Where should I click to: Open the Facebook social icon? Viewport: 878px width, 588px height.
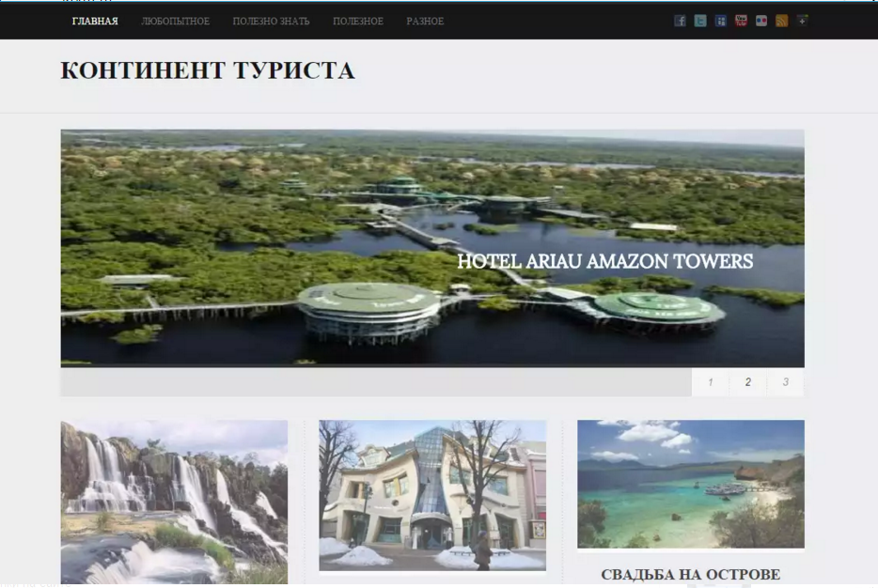(680, 22)
